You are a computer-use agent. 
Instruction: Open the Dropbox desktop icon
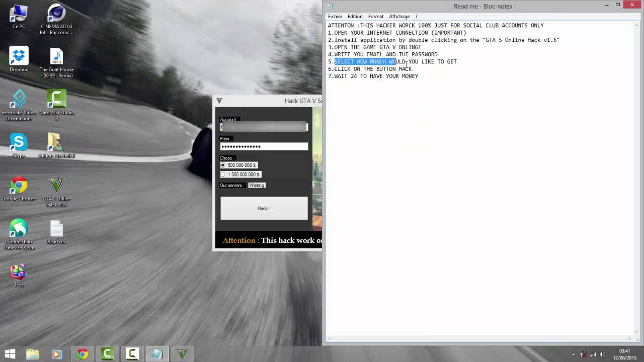19,60
